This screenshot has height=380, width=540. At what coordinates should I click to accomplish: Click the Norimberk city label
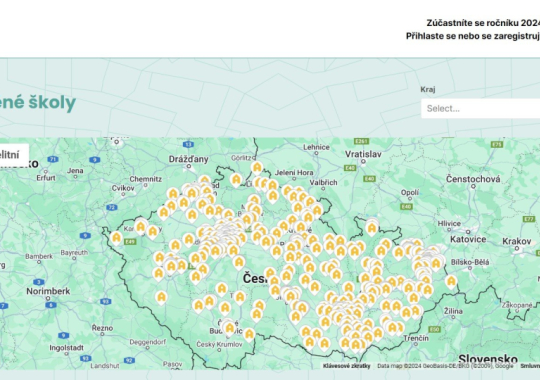click(x=48, y=291)
